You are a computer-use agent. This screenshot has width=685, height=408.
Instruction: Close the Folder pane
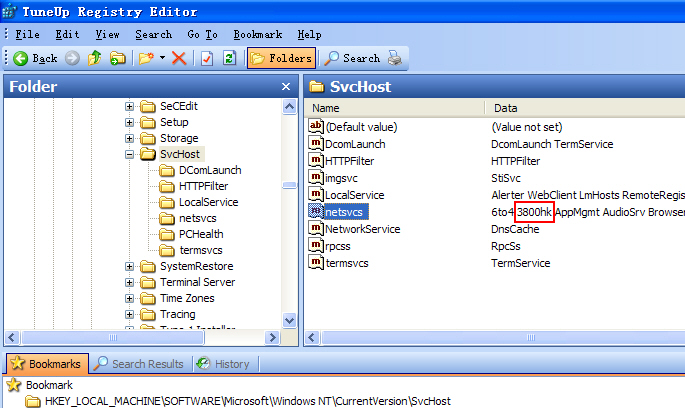point(286,86)
